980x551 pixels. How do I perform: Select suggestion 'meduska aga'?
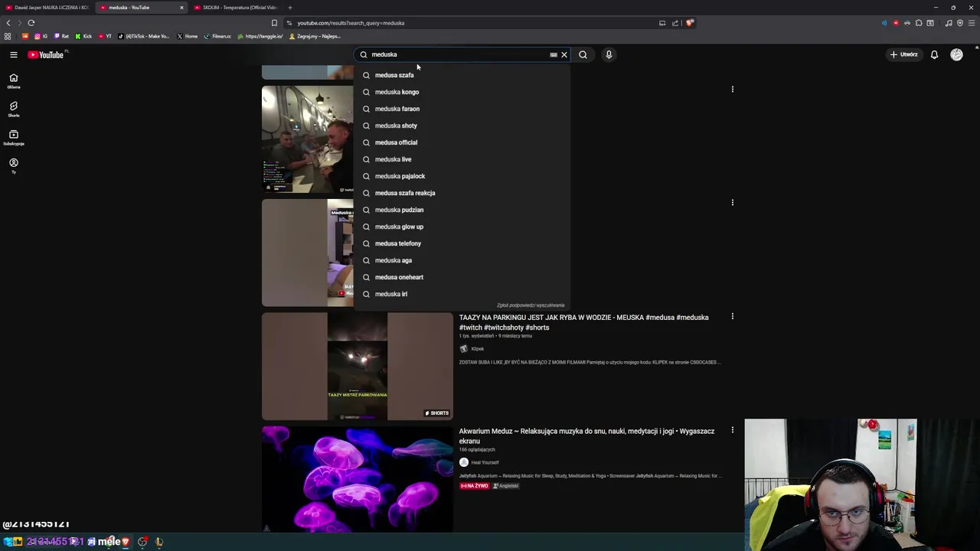(x=462, y=260)
